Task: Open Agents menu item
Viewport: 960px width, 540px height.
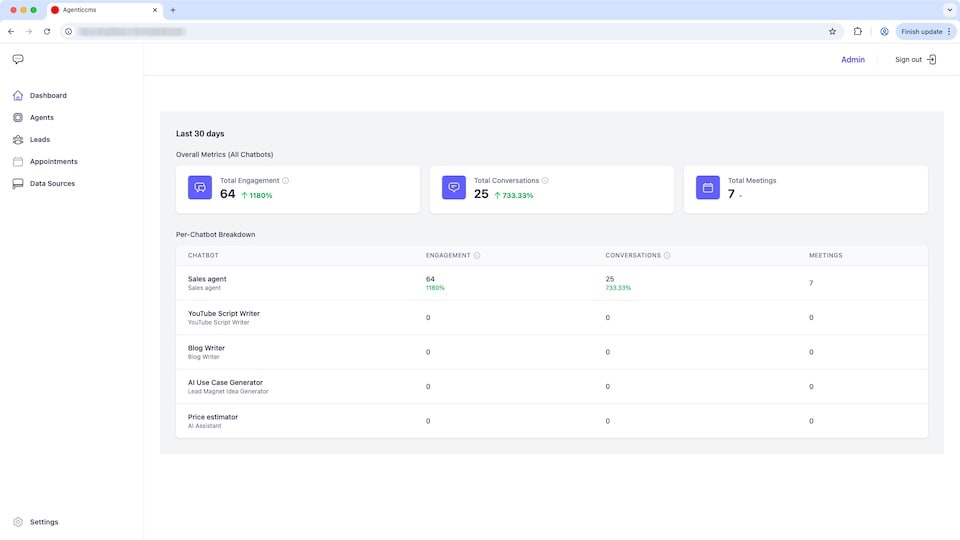Action: pos(42,118)
